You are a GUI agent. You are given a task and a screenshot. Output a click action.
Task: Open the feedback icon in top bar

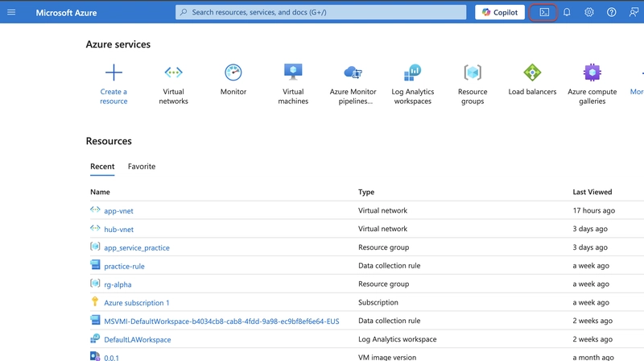click(634, 12)
